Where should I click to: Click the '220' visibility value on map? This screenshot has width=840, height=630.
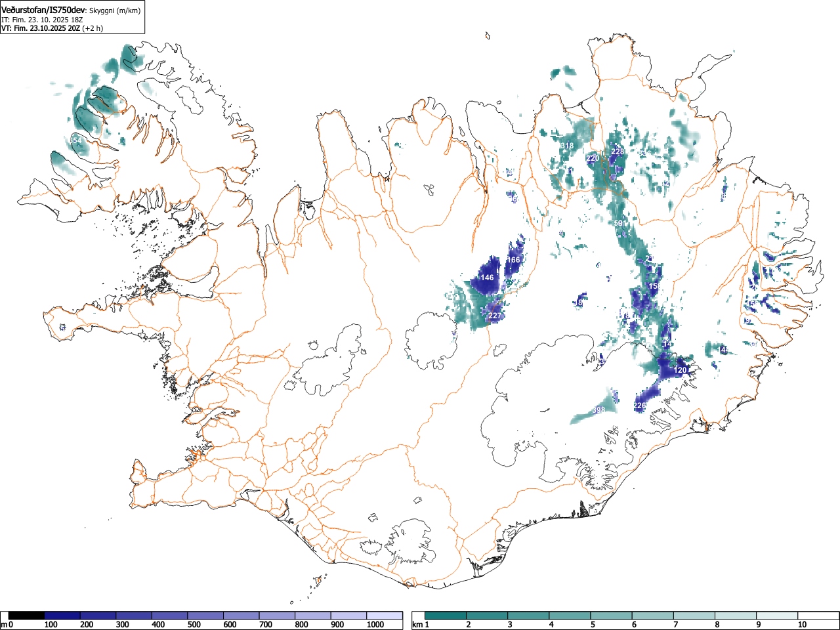[x=593, y=158]
